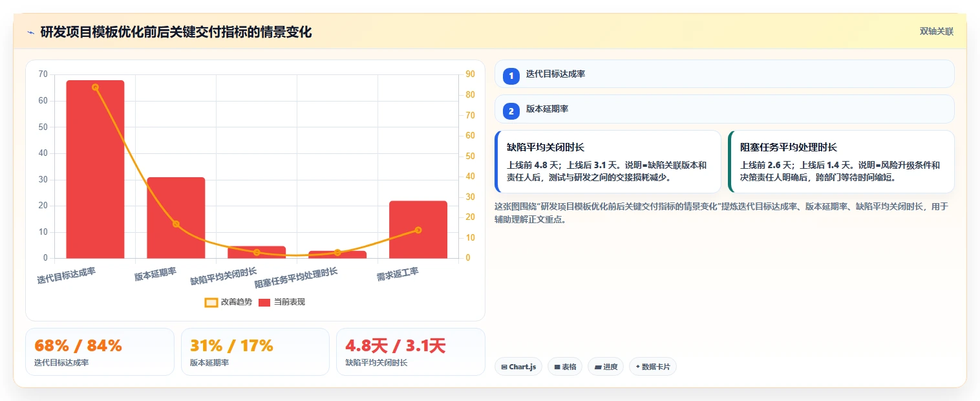Select the numbered badge 1 icon
The width and height of the screenshot is (980, 401).
[511, 76]
